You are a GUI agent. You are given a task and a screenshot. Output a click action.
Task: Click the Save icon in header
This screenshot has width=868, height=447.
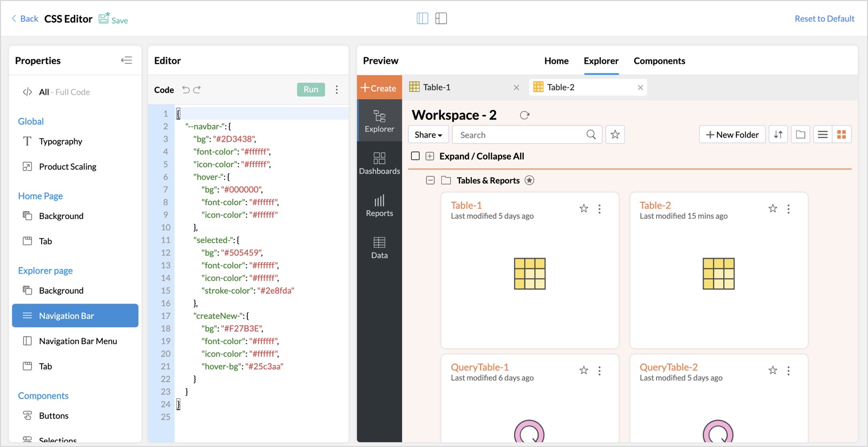click(104, 18)
